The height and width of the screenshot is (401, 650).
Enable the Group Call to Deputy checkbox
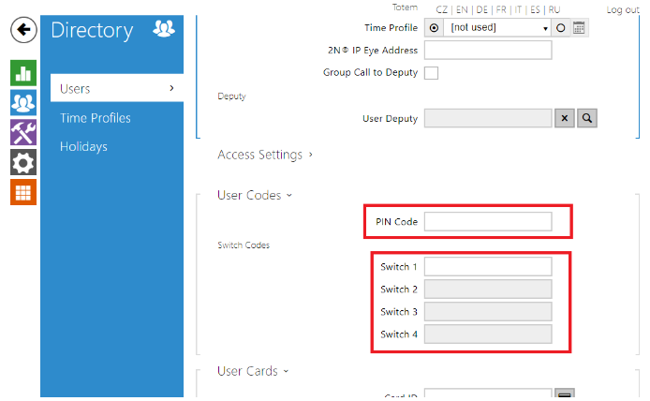[x=431, y=73]
